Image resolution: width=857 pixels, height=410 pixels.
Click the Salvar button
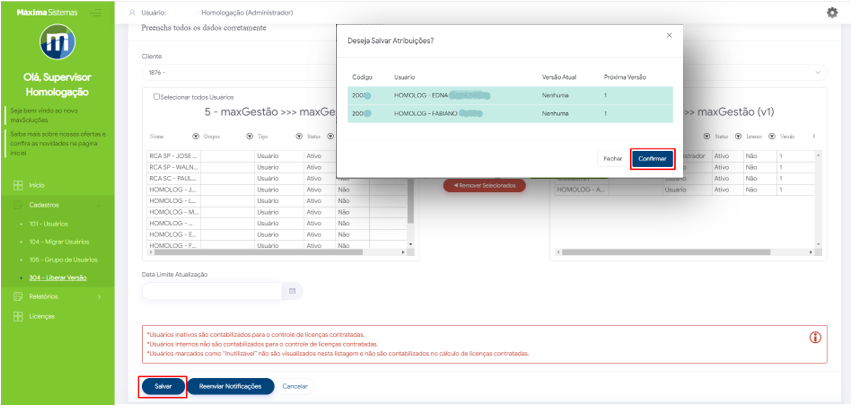point(162,386)
